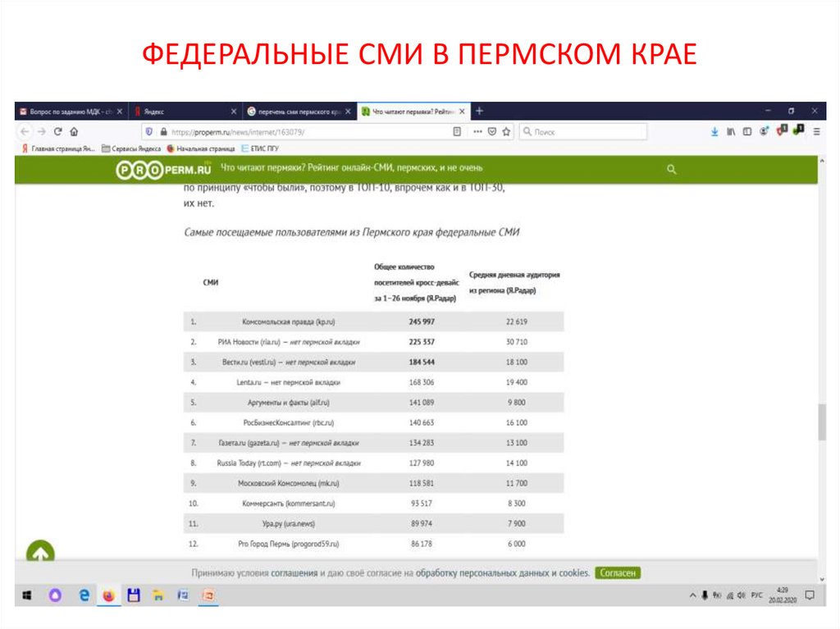Open a new tab with plus button
The width and height of the screenshot is (840, 629).
(x=479, y=111)
